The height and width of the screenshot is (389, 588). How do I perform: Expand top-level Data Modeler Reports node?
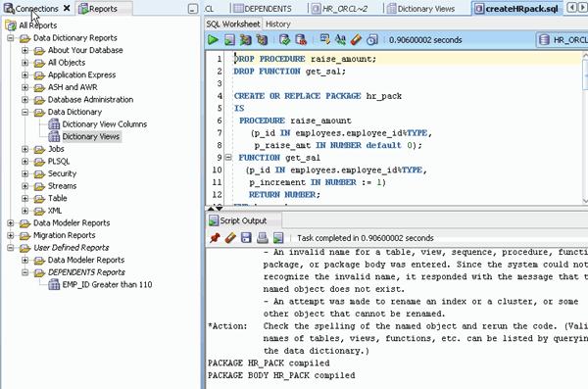click(11, 223)
